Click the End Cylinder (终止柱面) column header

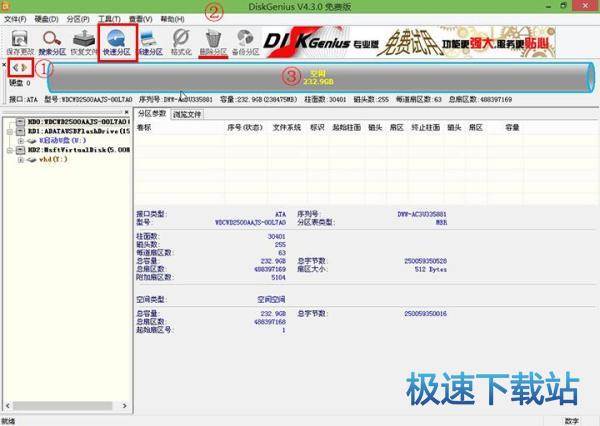coord(426,127)
